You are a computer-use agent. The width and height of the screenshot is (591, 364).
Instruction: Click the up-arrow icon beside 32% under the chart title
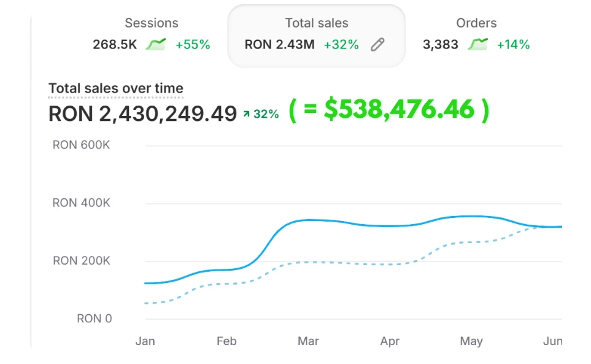pyautogui.click(x=247, y=114)
